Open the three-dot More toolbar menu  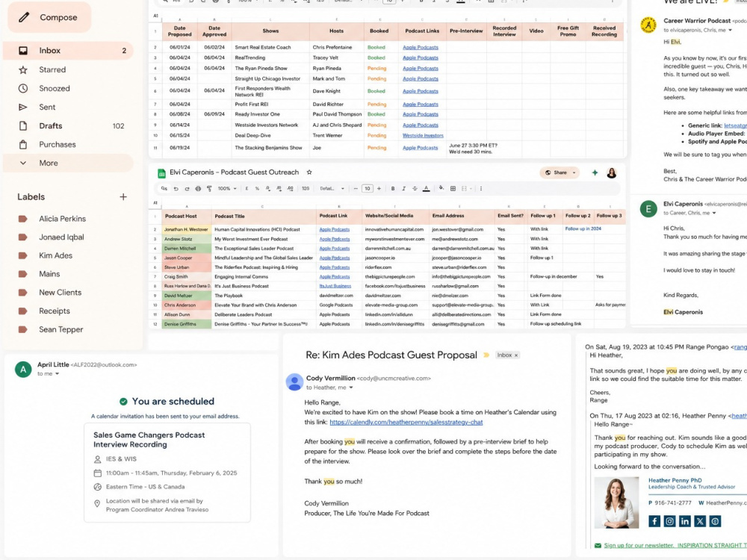[481, 189]
